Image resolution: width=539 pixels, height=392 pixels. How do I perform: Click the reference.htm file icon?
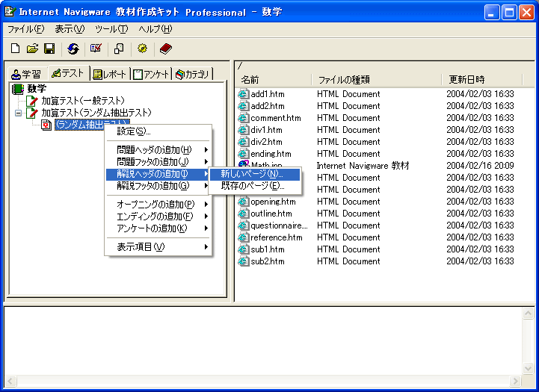point(244,237)
